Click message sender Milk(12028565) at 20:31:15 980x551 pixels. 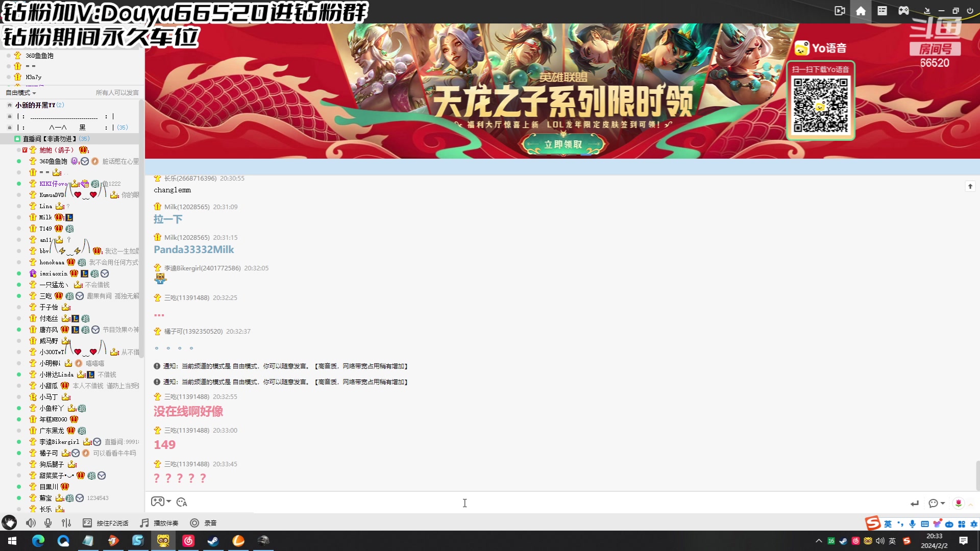(187, 237)
